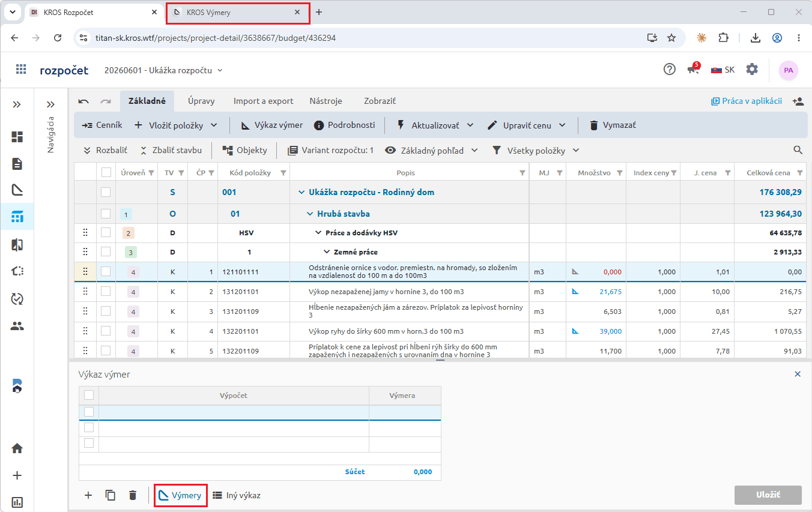Open browser extensions puzzle icon

[724, 38]
